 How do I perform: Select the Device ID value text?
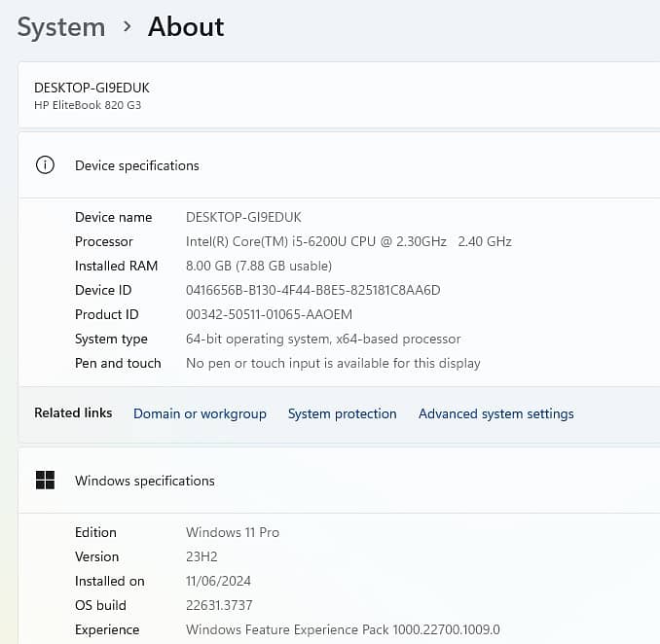pyautogui.click(x=312, y=290)
